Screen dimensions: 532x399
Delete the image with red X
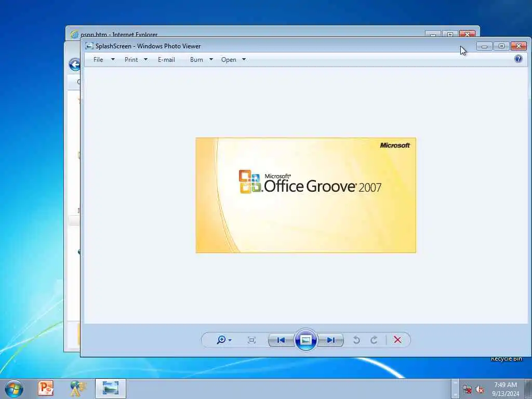(x=397, y=340)
